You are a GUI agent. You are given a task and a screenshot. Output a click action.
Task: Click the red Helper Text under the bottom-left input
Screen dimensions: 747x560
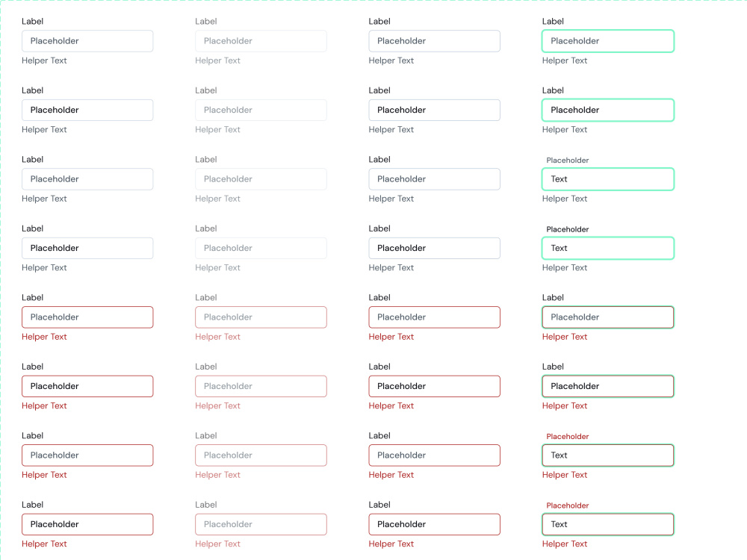click(x=44, y=544)
